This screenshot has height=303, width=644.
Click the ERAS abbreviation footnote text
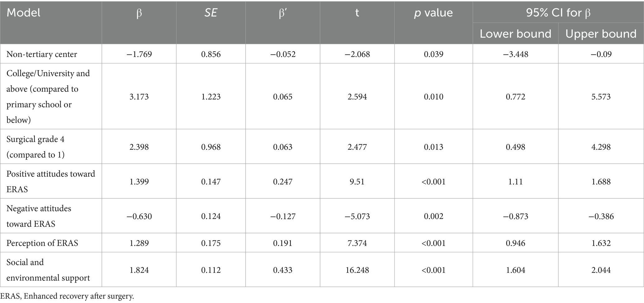(x=67, y=296)
